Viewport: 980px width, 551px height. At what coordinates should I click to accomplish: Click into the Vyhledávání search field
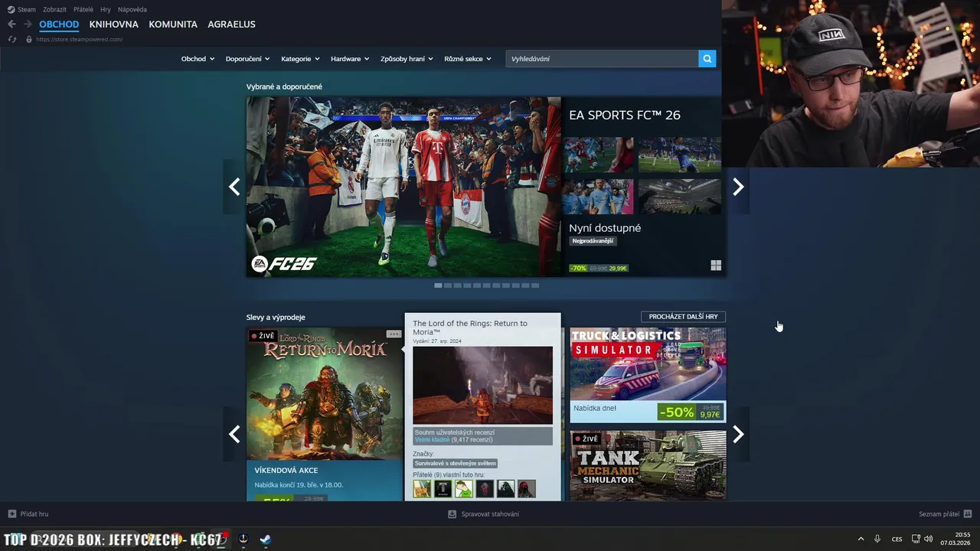tap(602, 58)
